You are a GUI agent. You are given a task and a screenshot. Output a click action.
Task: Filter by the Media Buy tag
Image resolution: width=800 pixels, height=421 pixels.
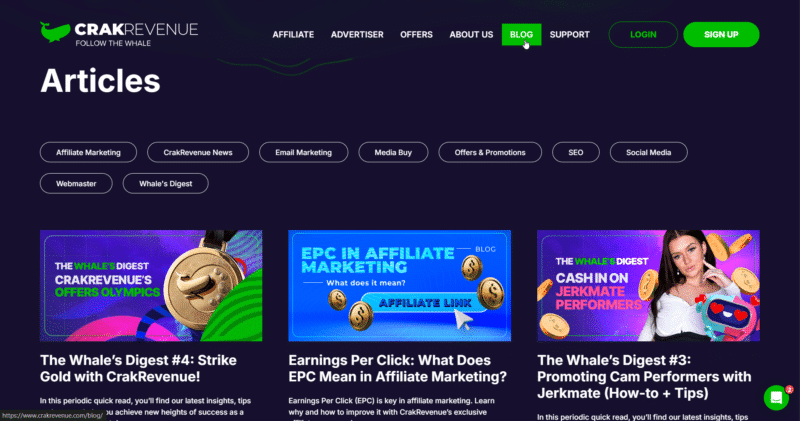(x=393, y=153)
